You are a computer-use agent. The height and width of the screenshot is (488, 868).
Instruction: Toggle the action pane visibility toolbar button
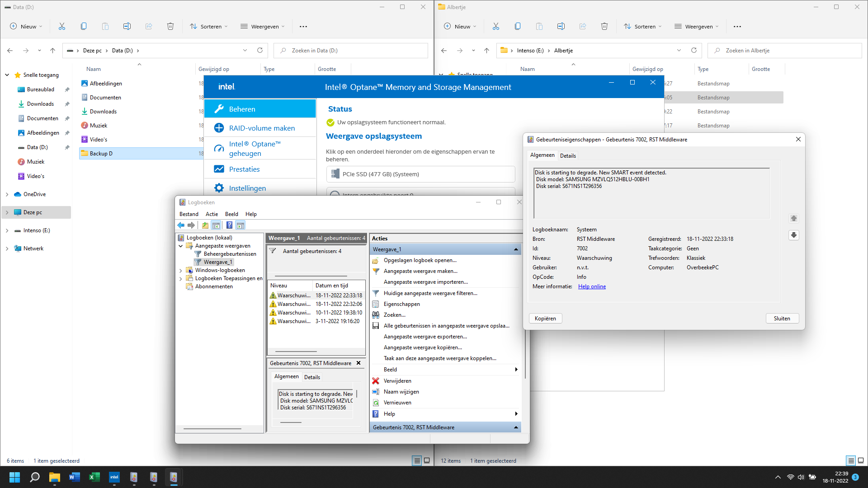click(x=240, y=225)
